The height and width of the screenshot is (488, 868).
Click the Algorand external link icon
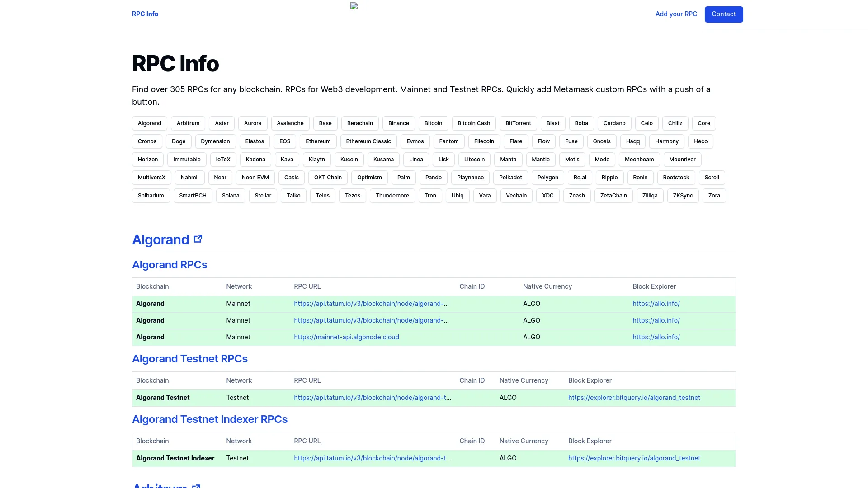click(x=198, y=239)
